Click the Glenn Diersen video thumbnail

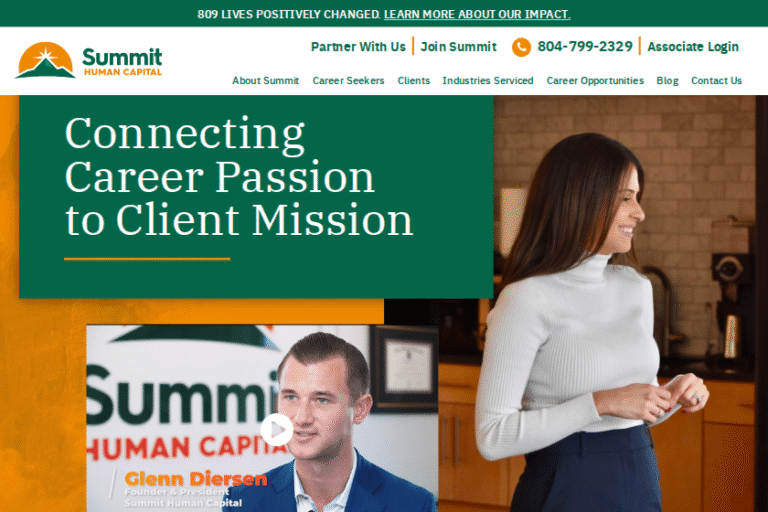[x=262, y=418]
